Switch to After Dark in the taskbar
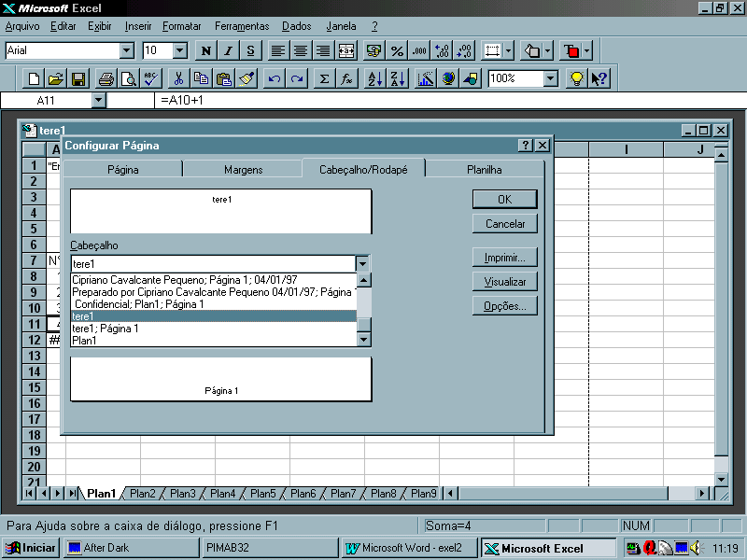This screenshot has width=747, height=560. click(132, 548)
